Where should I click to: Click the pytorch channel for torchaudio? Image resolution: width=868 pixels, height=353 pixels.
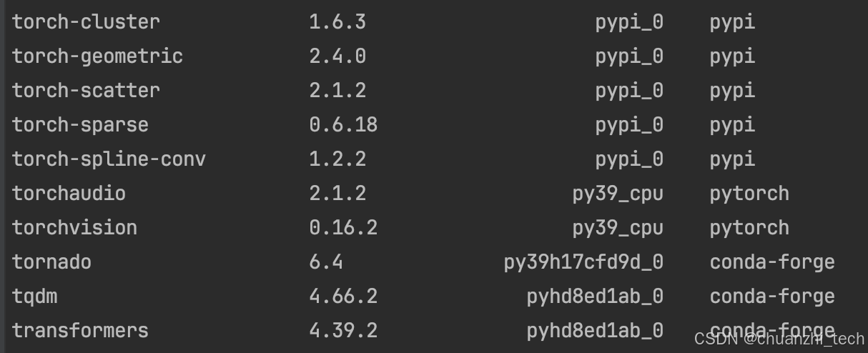749,194
